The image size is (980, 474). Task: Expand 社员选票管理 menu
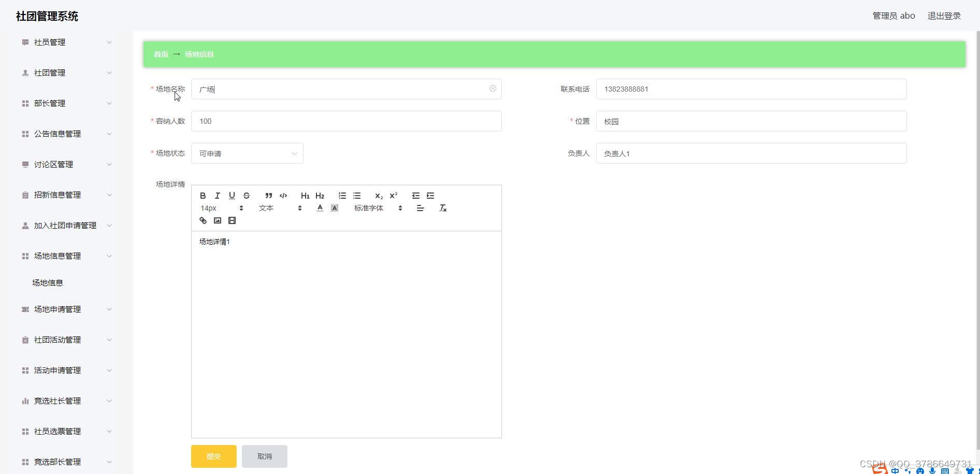click(66, 432)
